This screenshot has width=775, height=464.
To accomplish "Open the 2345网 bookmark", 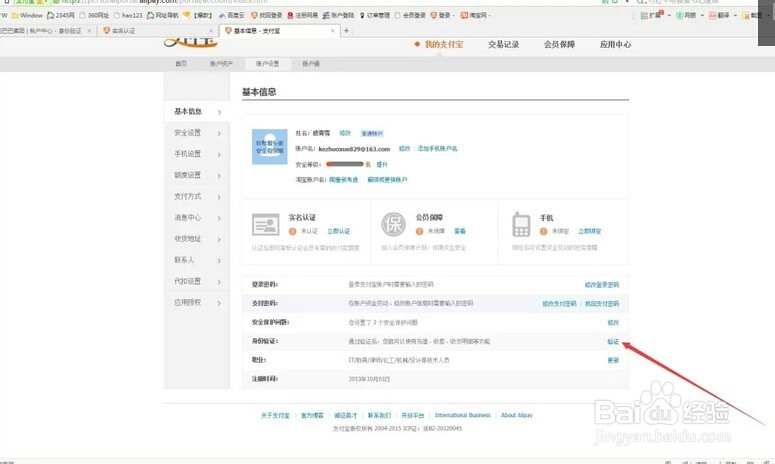I will pyautogui.click(x=61, y=15).
